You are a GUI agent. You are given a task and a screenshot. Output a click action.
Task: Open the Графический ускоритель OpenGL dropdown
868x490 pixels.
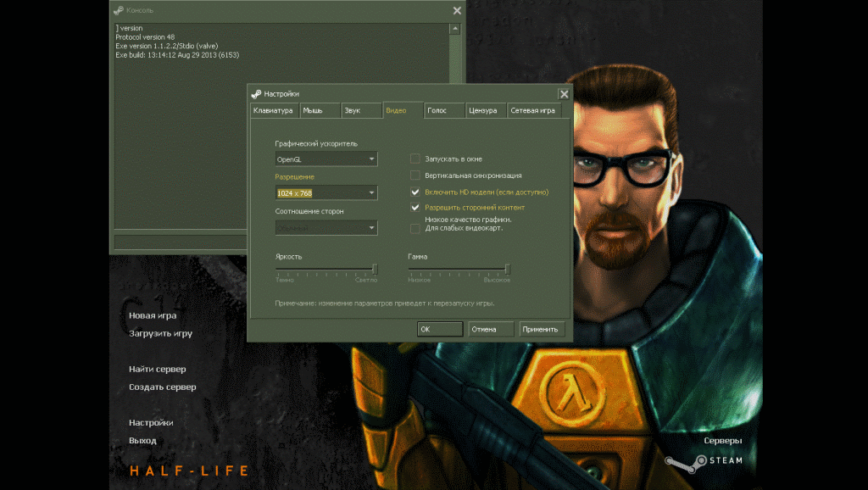click(326, 159)
